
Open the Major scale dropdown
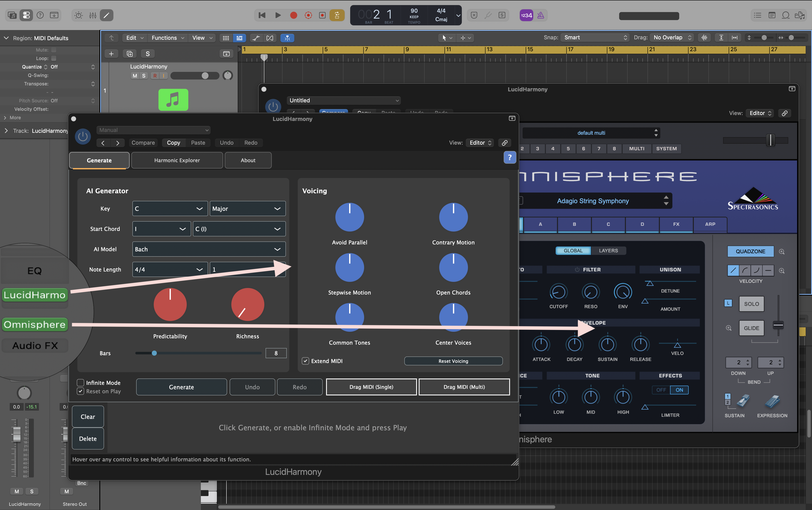tap(247, 209)
